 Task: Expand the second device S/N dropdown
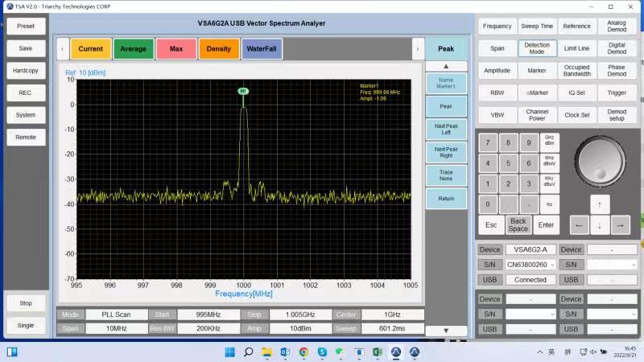coord(612,265)
